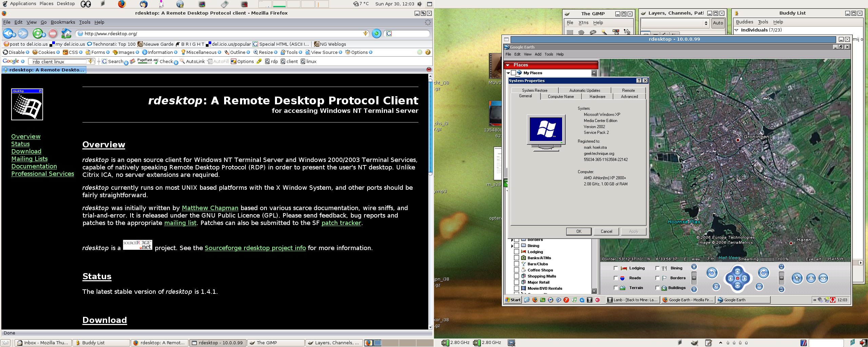Open the Tools menu in Google Earth
This screenshot has height=347, width=868.
click(x=549, y=54)
